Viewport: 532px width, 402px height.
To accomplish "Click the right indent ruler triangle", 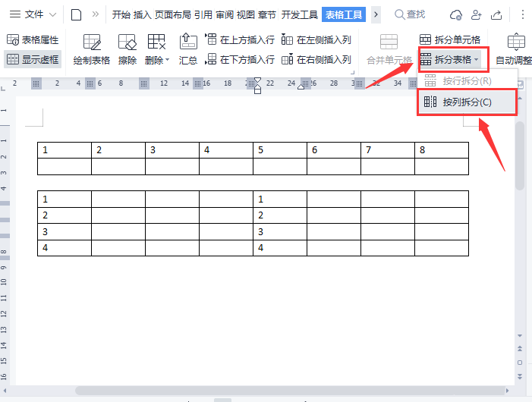I will 301,86.
